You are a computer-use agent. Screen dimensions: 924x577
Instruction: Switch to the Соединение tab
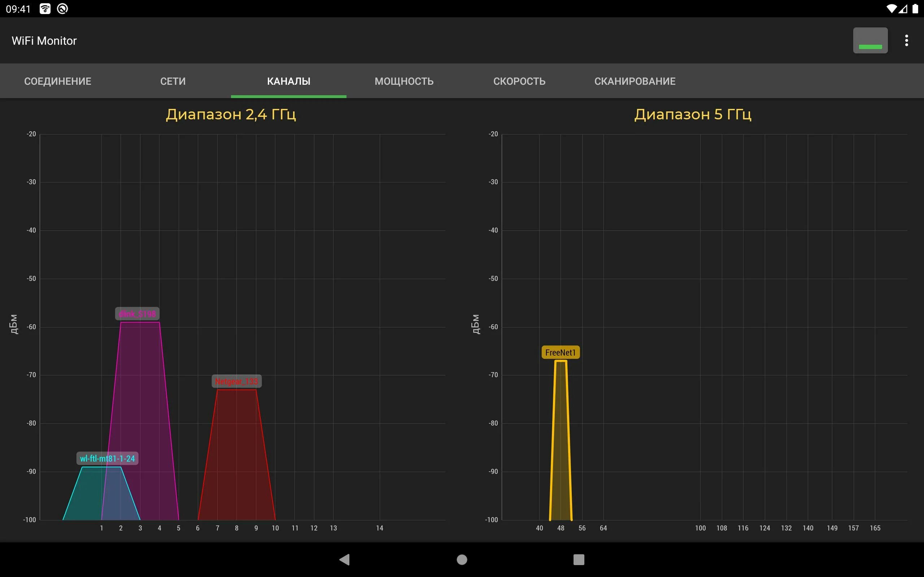pyautogui.click(x=58, y=81)
